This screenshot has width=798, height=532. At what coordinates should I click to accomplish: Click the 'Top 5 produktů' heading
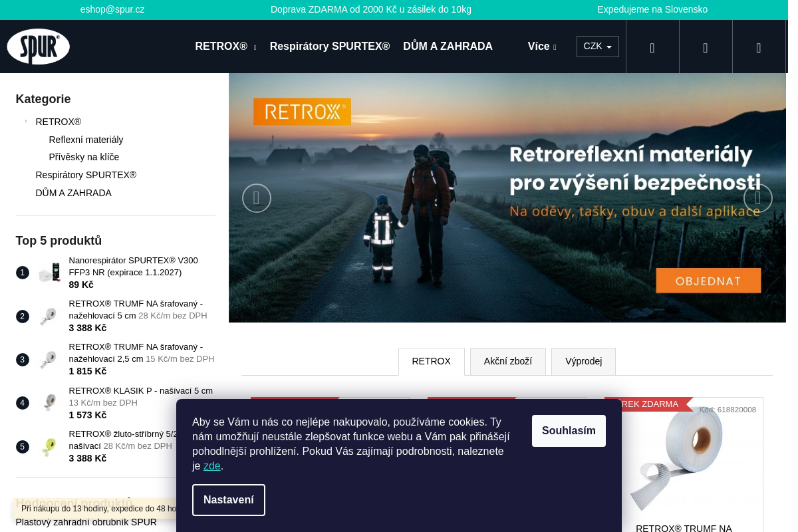(59, 241)
